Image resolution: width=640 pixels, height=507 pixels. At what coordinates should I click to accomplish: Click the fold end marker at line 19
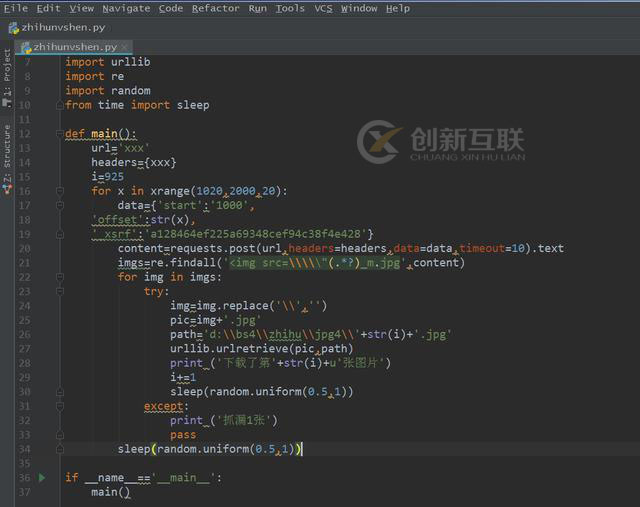pos(60,234)
